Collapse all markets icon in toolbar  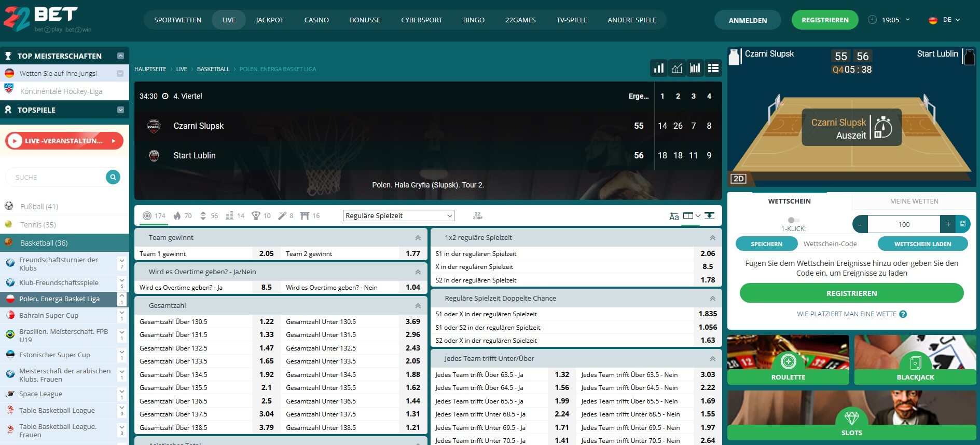click(709, 215)
